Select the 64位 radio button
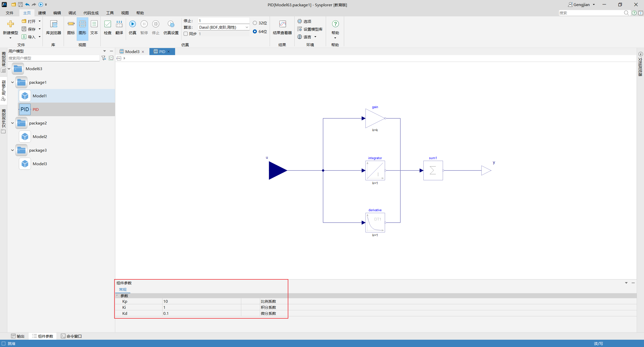The height and width of the screenshot is (347, 644). coord(255,31)
